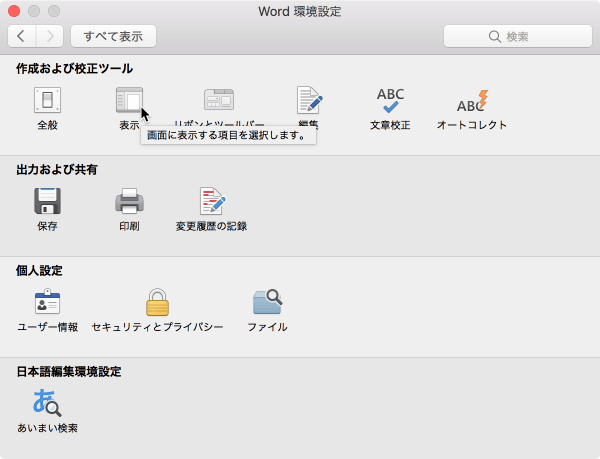Screen dimensions: 600x459
Task: Click the forward navigation arrow
Action: point(50,36)
